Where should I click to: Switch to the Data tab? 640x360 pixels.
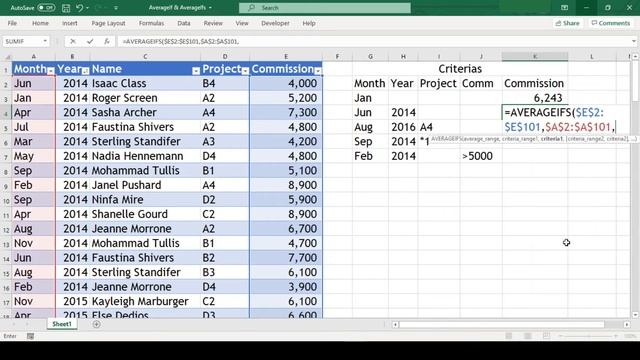(184, 23)
